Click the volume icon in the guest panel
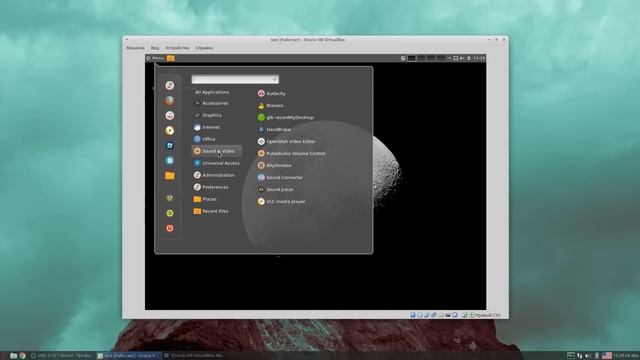Image resolution: width=640 pixels, height=360 pixels. click(x=462, y=58)
